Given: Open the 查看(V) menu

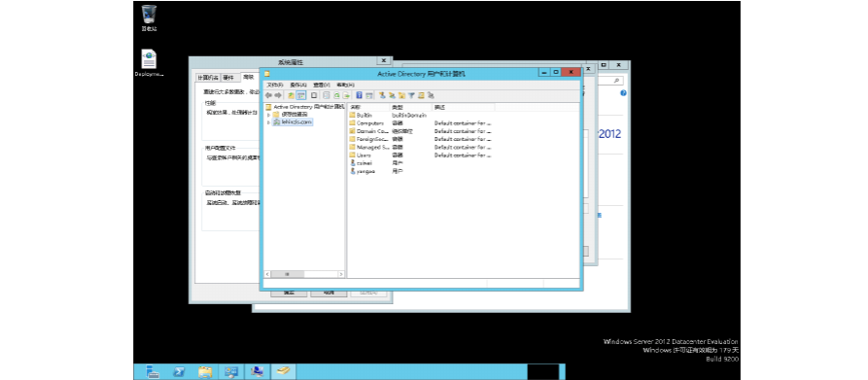Looking at the screenshot, I should click(322, 86).
